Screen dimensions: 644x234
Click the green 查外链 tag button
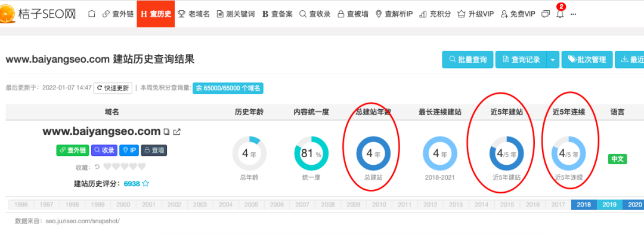tap(73, 150)
